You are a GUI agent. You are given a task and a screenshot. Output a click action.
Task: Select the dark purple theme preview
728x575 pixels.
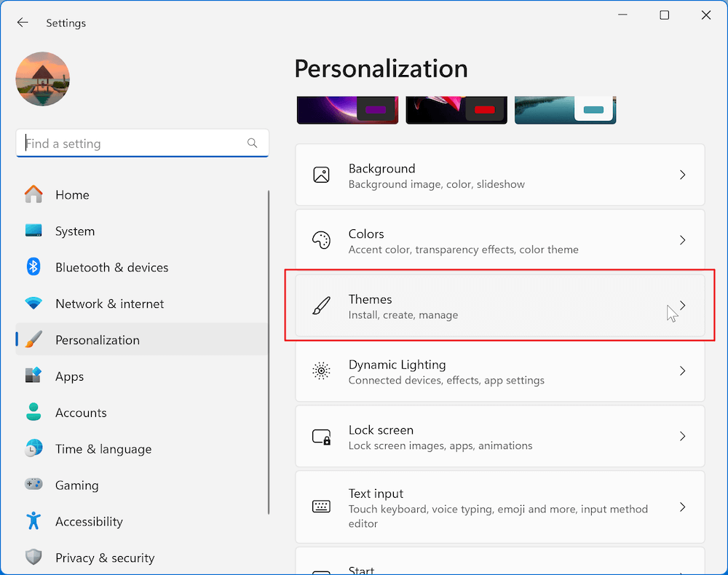pos(347,108)
